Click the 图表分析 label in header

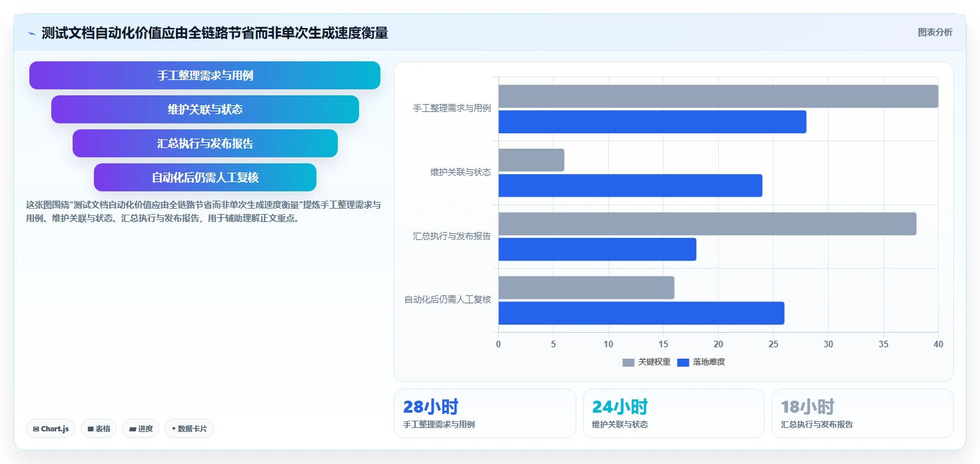click(935, 32)
